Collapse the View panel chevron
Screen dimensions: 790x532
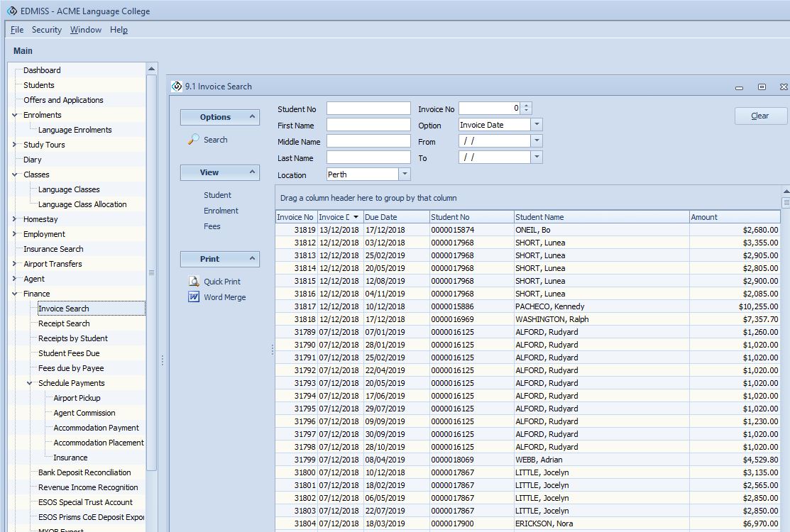(x=251, y=172)
